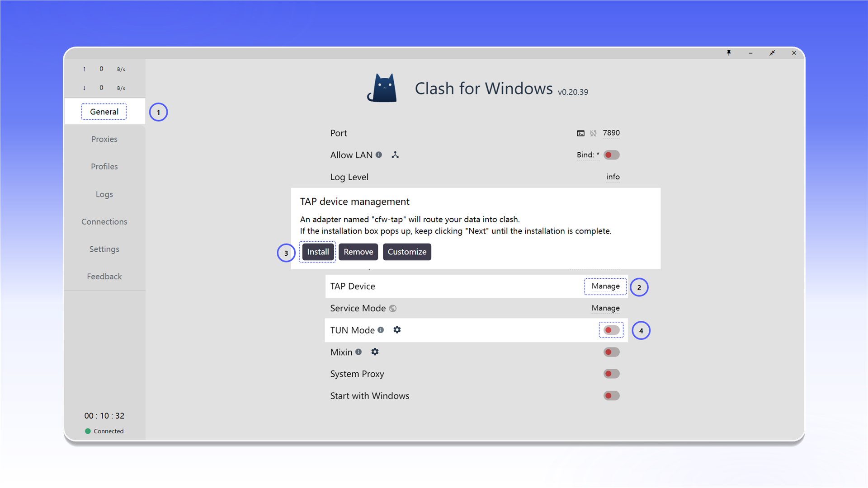Toggle the Allow LAN switch
The height and width of the screenshot is (488, 868).
click(x=612, y=155)
